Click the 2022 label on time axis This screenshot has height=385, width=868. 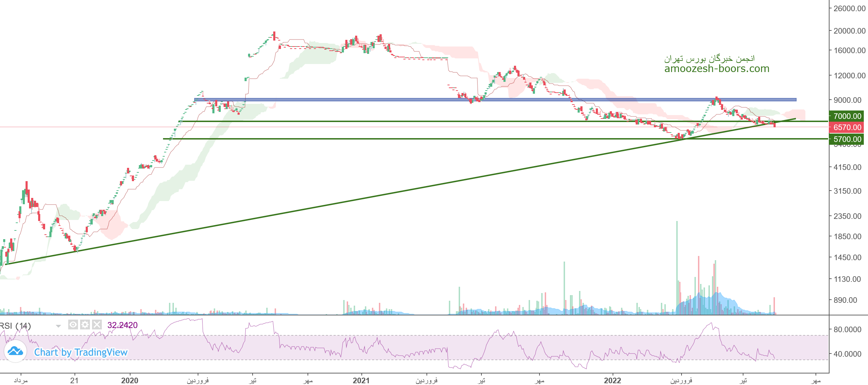click(x=612, y=380)
